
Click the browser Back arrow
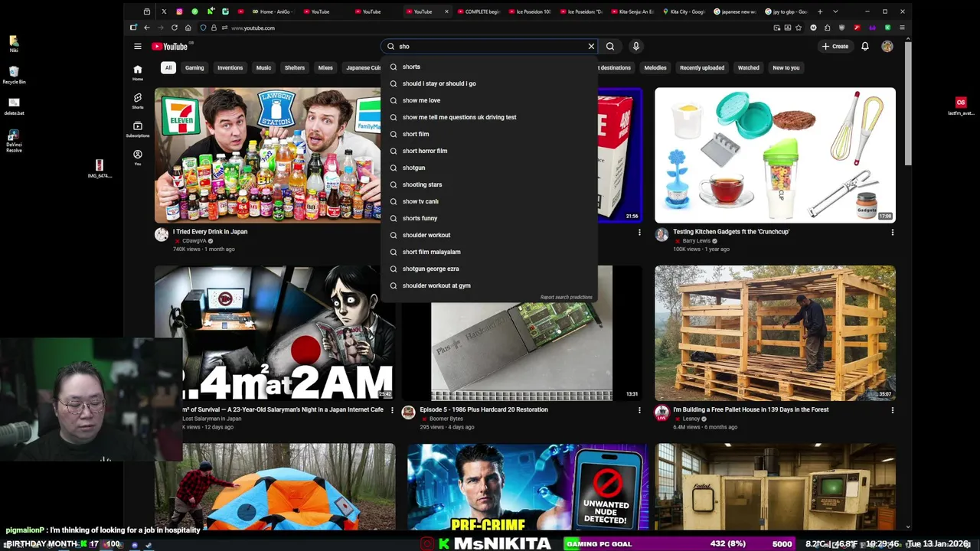147,28
